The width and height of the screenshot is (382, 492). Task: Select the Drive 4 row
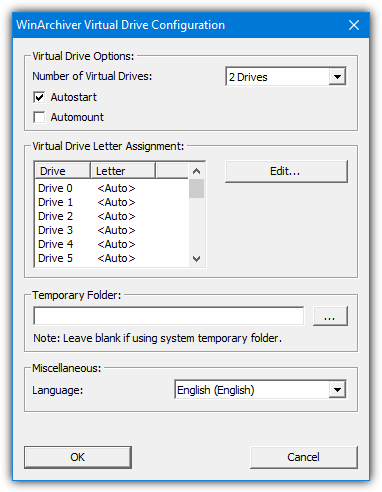click(112, 244)
